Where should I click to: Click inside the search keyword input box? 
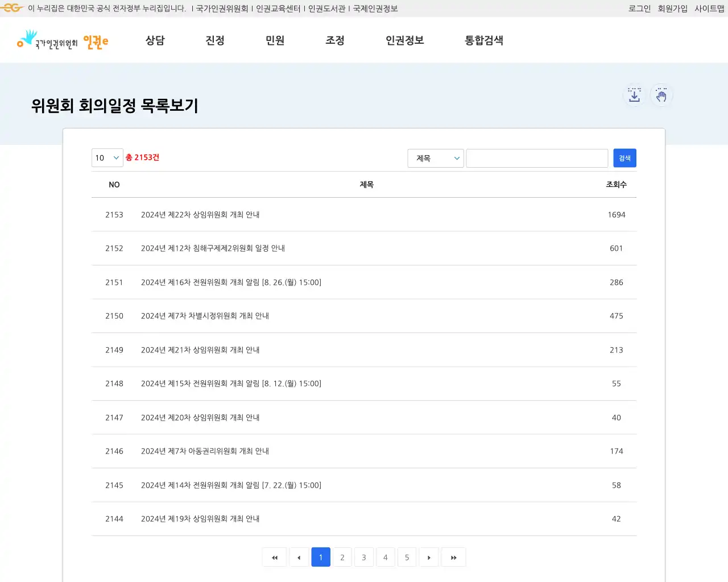[536, 158]
